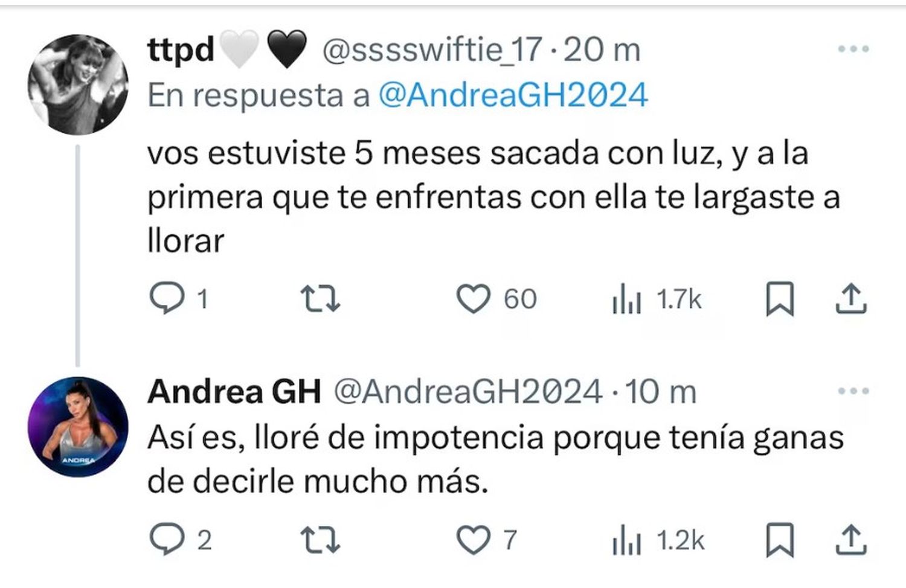Share the ttpd tweet
The height and width of the screenshot is (588, 906).
851,299
